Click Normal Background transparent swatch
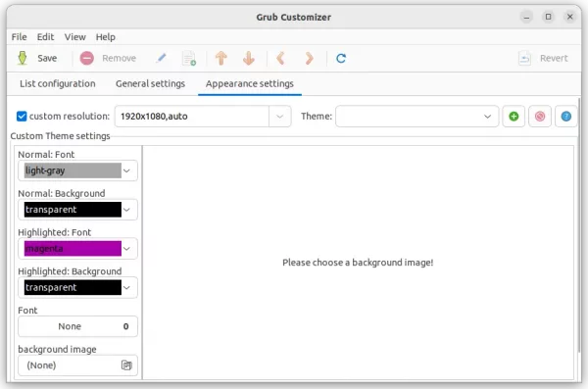588x389 pixels. coord(73,210)
